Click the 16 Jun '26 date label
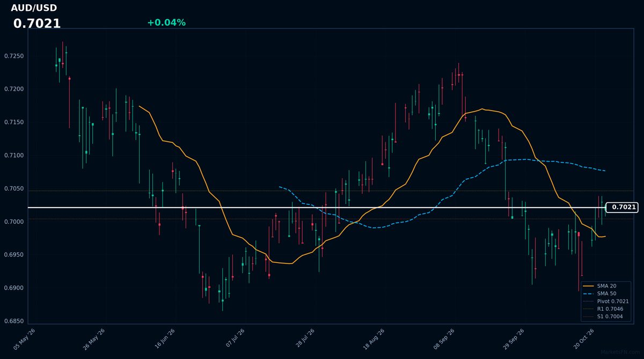Screen dimensions: 644x359 coord(164,339)
